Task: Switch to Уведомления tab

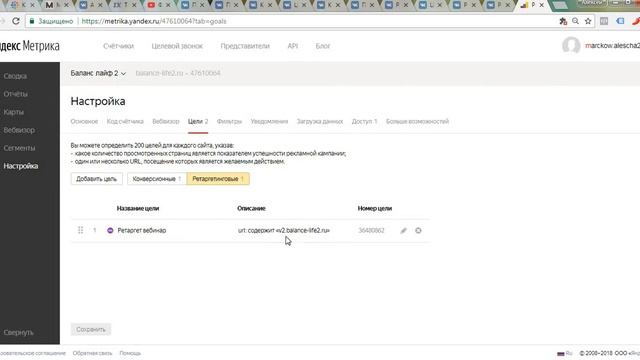Action: tap(269, 122)
